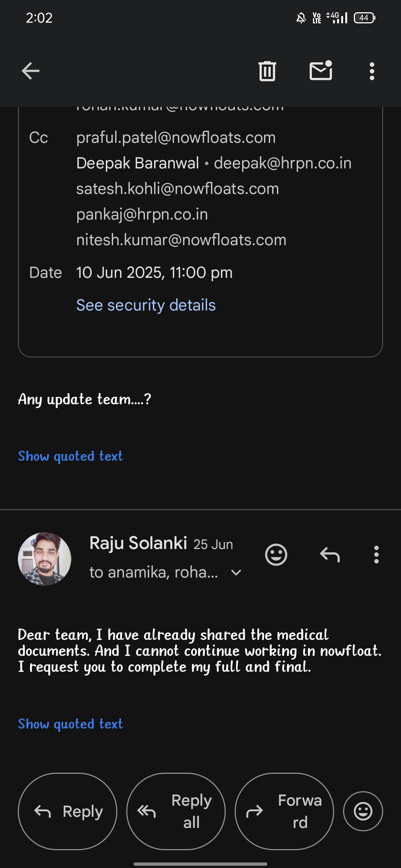Screen dimensions: 401x868
Task: Open emoji reaction button in bottom bar
Action: pyautogui.click(x=363, y=811)
